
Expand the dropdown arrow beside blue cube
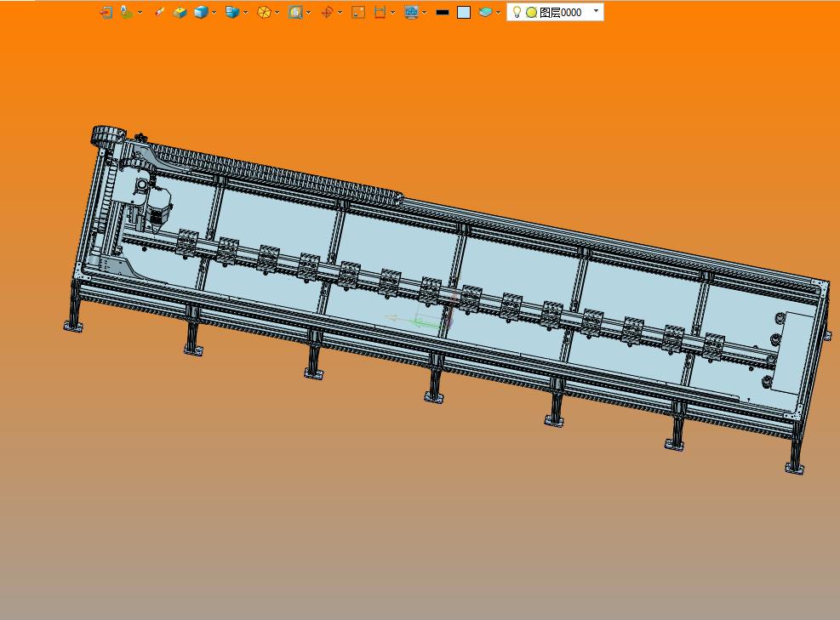click(x=214, y=12)
